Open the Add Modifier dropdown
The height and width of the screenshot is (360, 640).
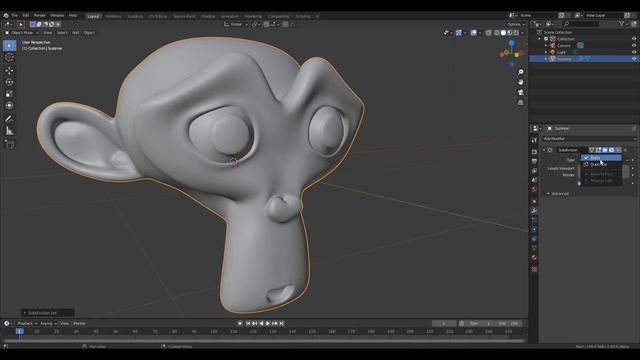click(x=589, y=139)
